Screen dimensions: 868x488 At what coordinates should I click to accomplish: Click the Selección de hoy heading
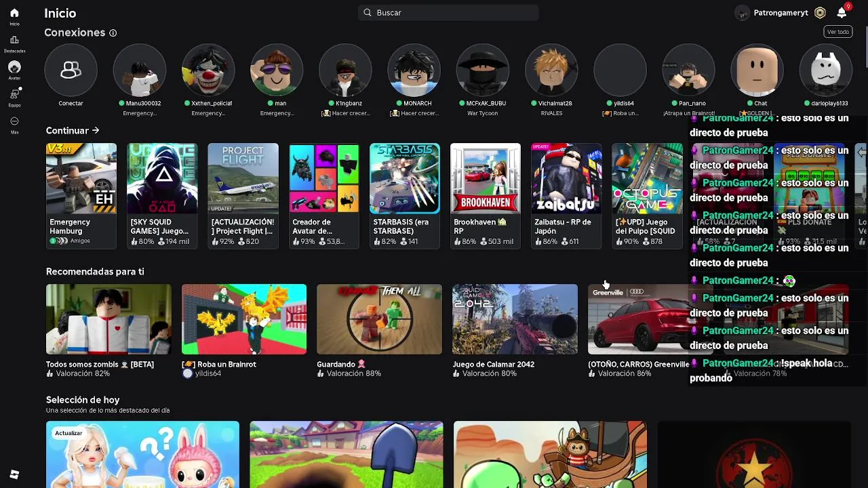tap(83, 400)
